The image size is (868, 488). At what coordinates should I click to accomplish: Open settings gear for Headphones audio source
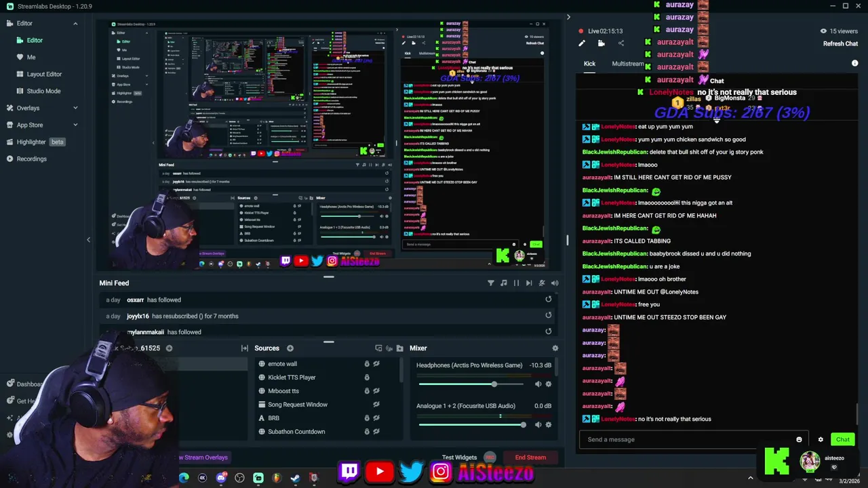tap(549, 384)
